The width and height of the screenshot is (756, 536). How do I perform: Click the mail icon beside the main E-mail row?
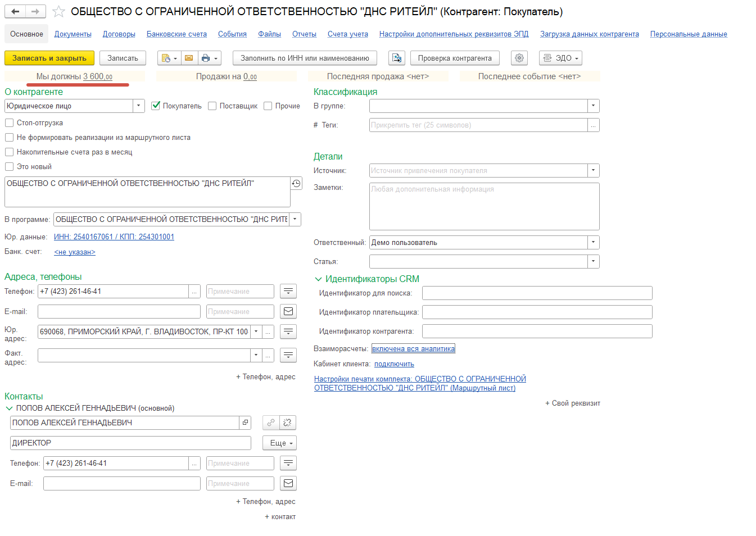click(288, 311)
